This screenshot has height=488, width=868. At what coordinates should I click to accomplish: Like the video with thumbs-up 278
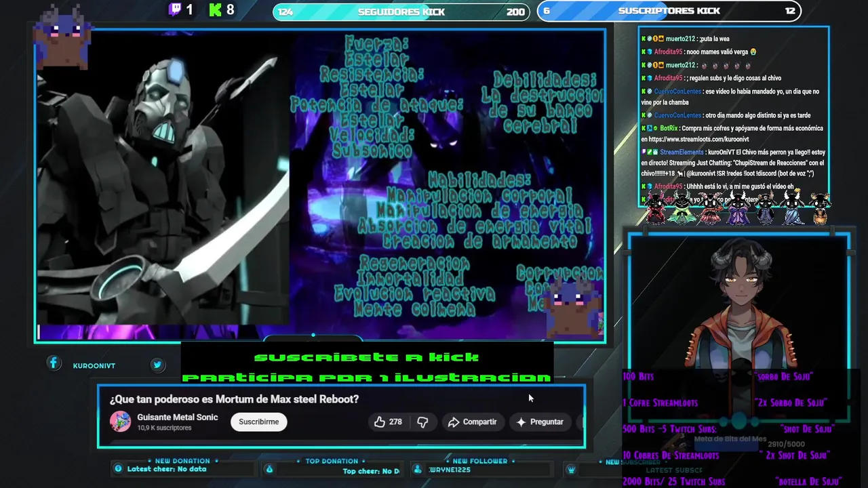[x=388, y=422]
